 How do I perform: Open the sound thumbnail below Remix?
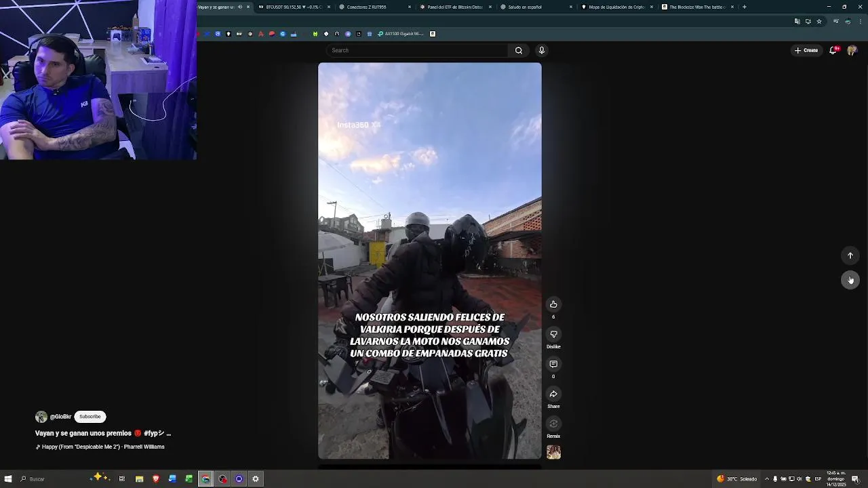tap(553, 452)
